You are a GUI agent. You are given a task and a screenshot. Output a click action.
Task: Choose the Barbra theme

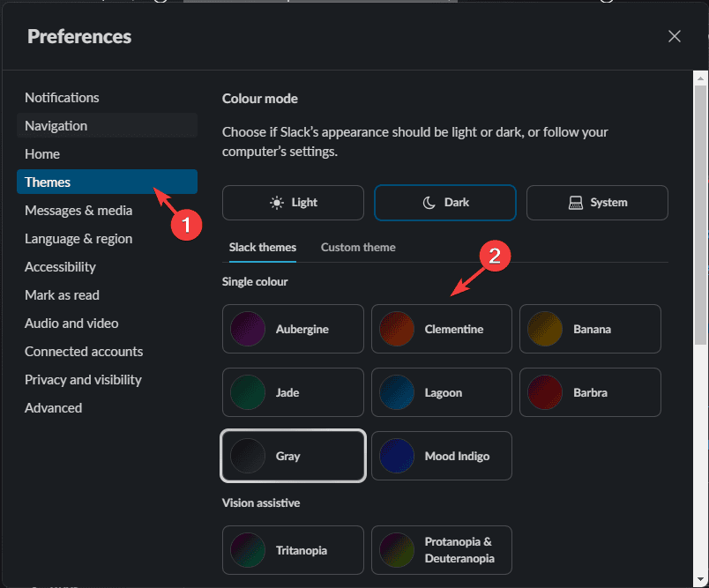[x=590, y=392]
